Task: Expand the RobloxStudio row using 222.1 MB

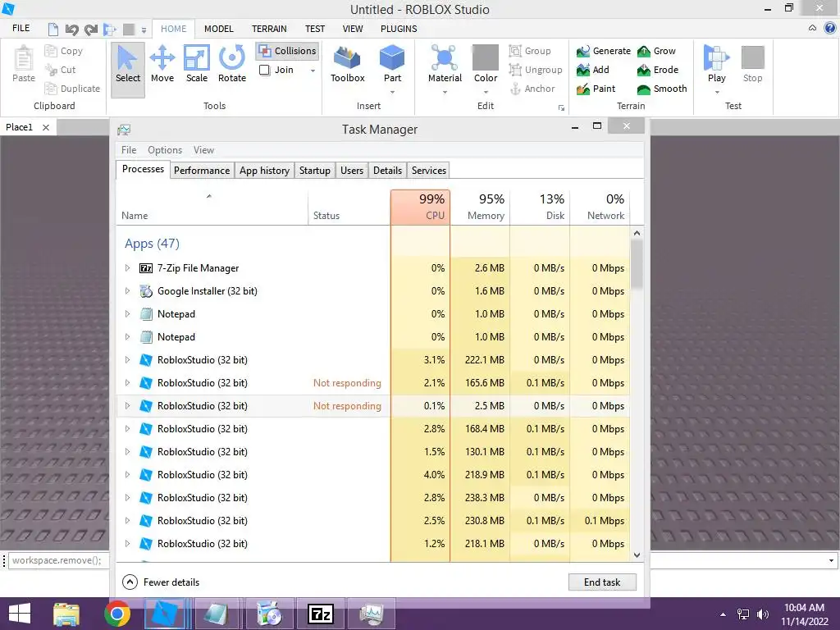Action: [127, 360]
